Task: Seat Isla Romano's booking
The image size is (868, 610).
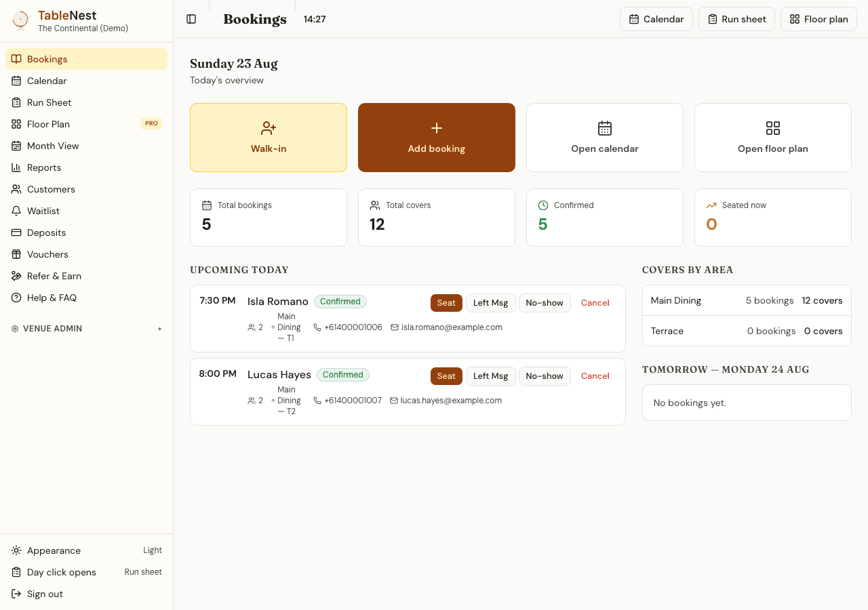Action: [x=446, y=303]
